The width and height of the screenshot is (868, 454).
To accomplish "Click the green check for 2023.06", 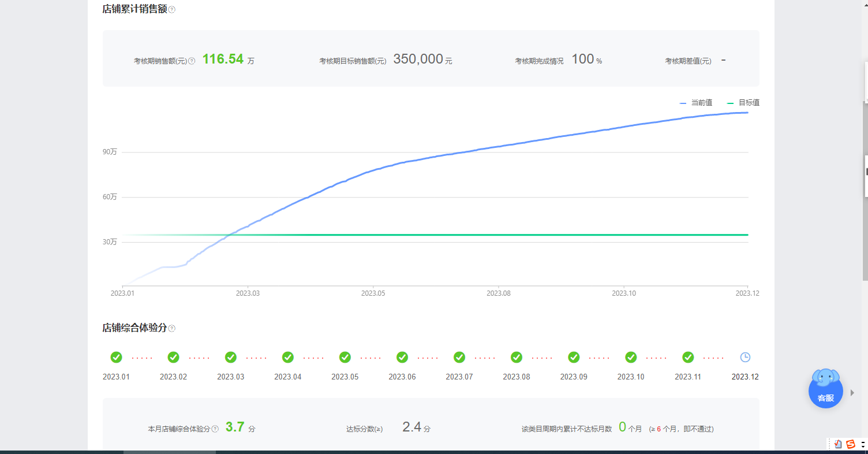I will tap(402, 358).
